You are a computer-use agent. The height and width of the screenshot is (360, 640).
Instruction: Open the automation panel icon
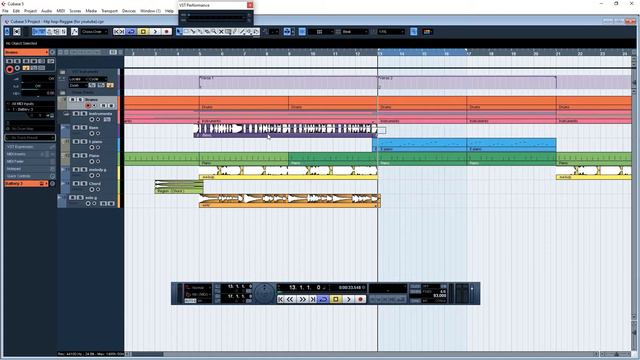pos(74,32)
